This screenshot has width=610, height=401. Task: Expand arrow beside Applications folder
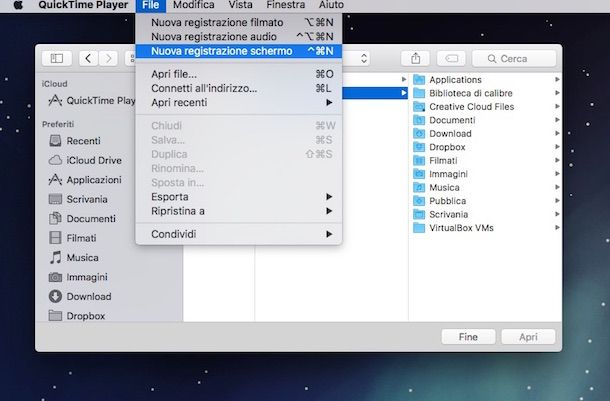[x=557, y=79]
